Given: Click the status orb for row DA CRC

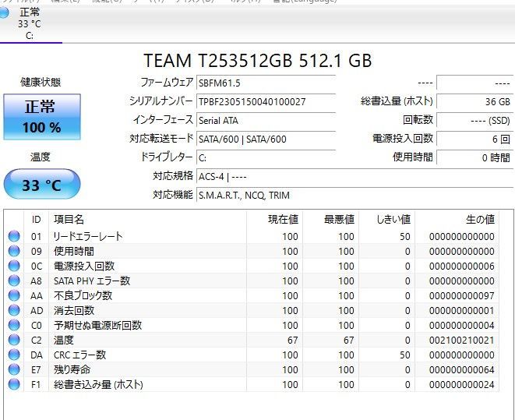Looking at the screenshot, I should [x=14, y=355].
